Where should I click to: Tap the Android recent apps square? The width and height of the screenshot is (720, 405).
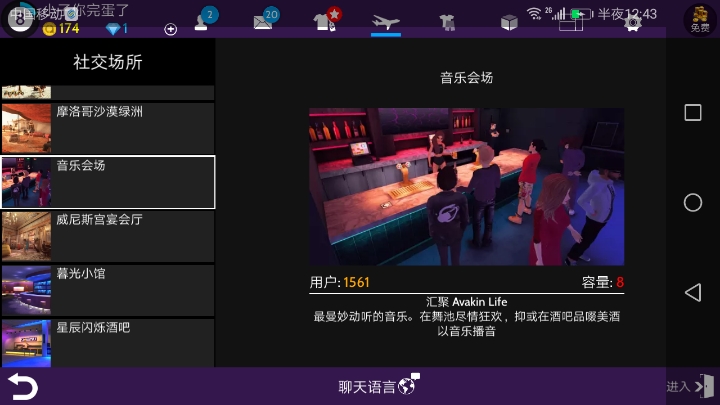coord(692,113)
